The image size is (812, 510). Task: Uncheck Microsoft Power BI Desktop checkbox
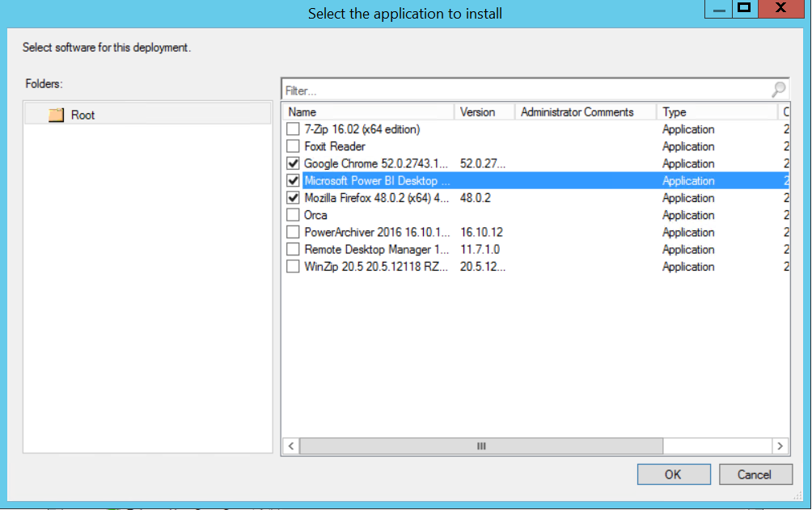coord(293,181)
